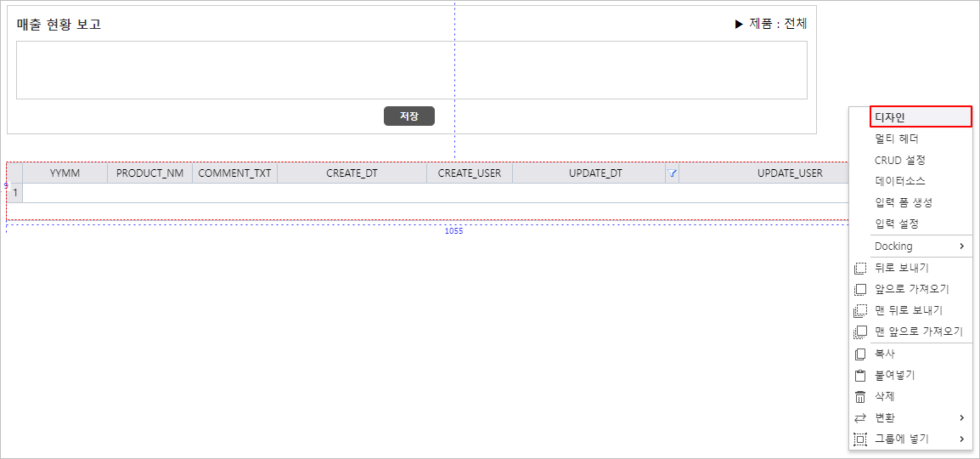980x459 pixels.
Task: Open the 제품 : 전체 selector
Action: pos(771,24)
